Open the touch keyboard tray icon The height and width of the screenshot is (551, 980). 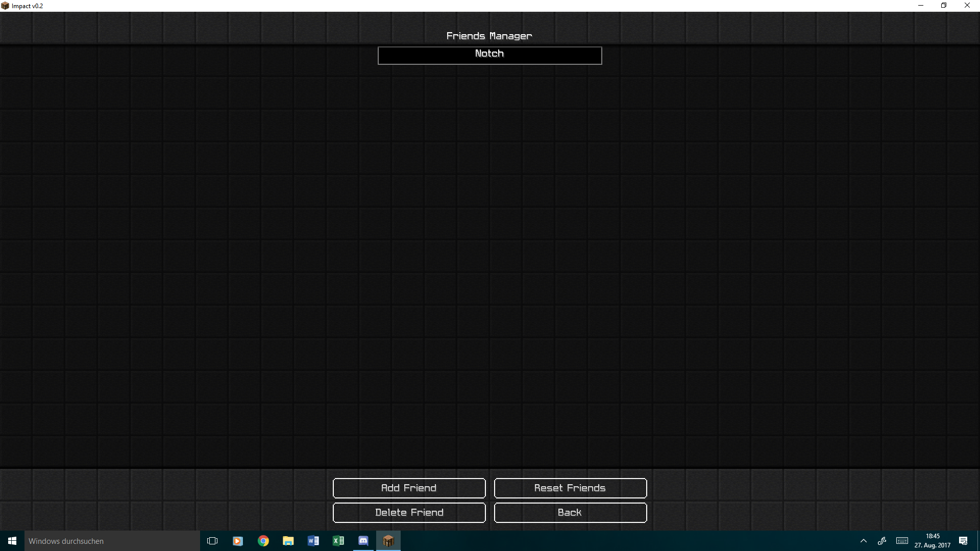click(x=902, y=541)
